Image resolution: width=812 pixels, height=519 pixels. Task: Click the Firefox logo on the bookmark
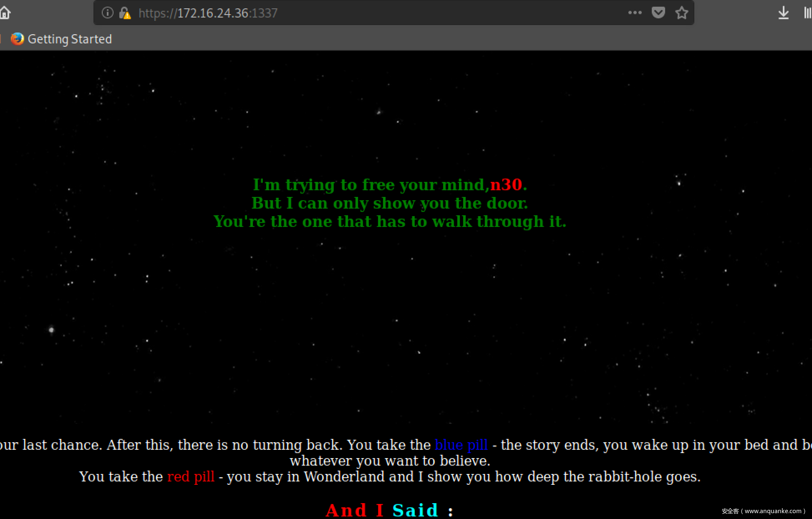[x=17, y=39]
